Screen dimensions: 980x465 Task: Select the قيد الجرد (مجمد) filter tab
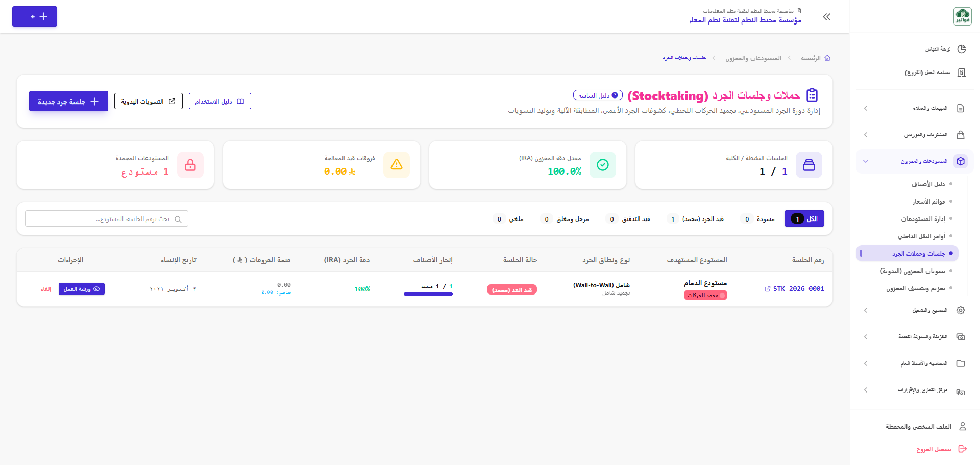tap(696, 219)
